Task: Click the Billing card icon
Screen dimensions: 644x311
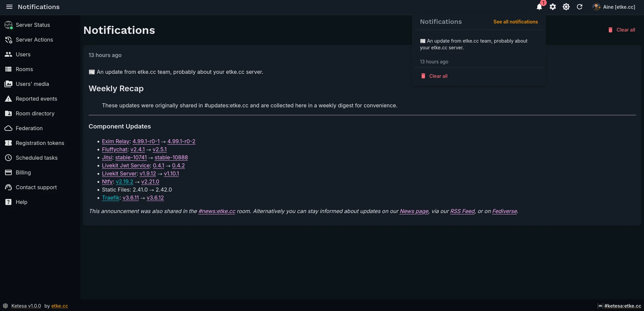Action: click(x=8, y=172)
